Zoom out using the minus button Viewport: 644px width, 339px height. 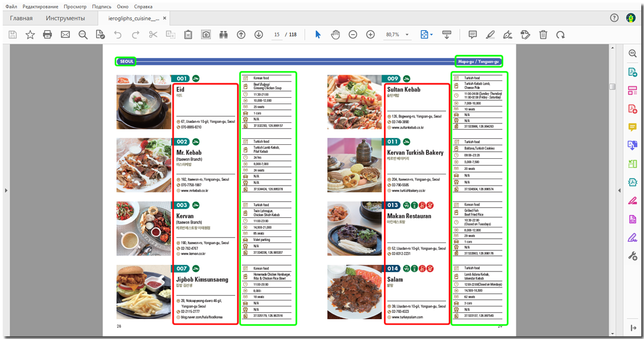(x=353, y=35)
